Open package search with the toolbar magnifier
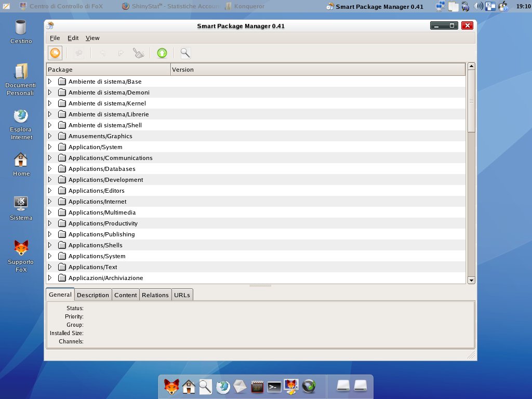This screenshot has height=399, width=532. coord(185,53)
